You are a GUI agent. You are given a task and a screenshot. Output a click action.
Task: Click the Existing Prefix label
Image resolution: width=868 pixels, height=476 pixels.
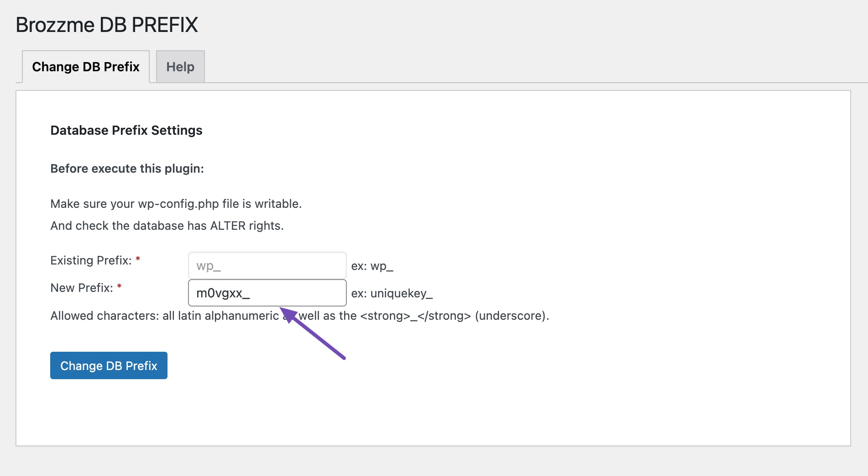click(x=91, y=260)
